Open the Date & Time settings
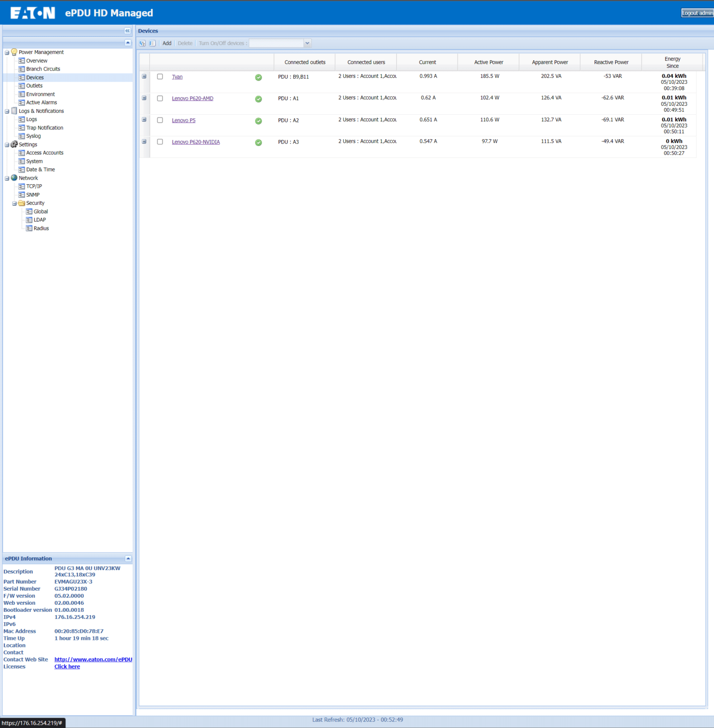 (x=40, y=170)
